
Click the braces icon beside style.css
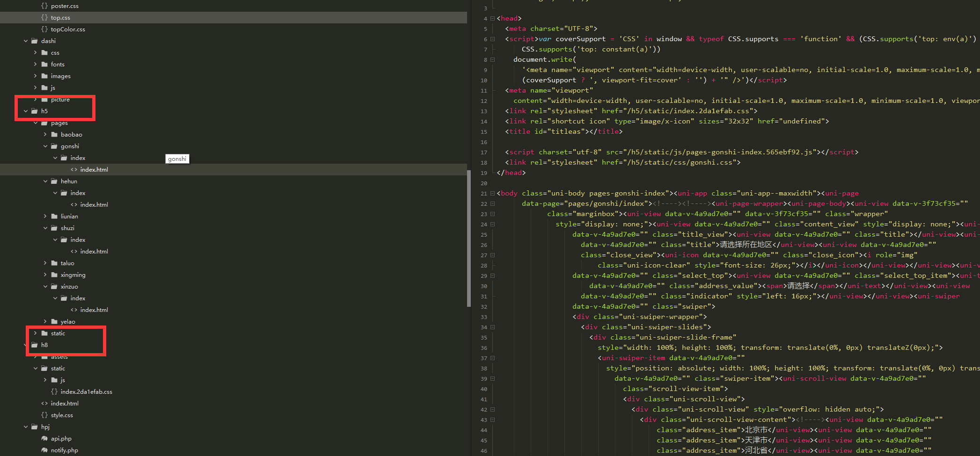[44, 415]
